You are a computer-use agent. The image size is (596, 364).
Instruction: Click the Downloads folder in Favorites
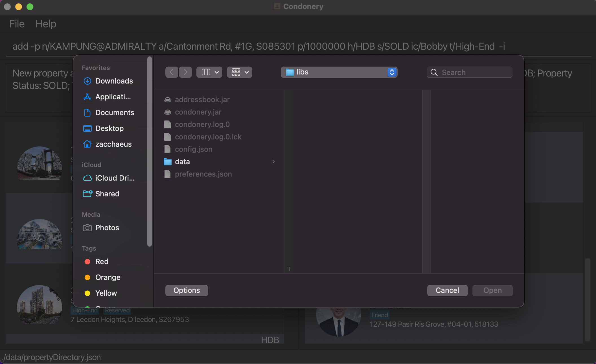pos(114,80)
